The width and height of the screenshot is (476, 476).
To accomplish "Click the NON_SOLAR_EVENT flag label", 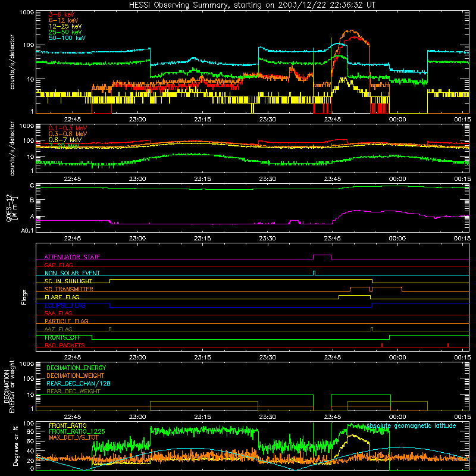I will coord(72,273).
